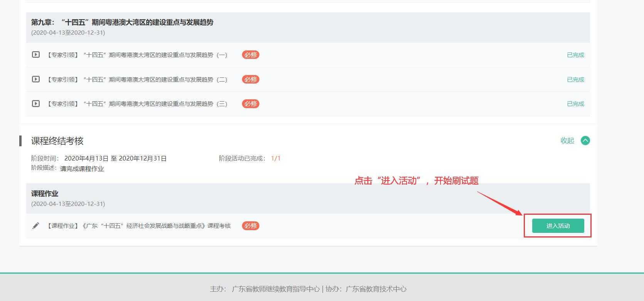Click 必修 tag on lesson （三）
Screen dimensions: 644x301
tap(251, 104)
